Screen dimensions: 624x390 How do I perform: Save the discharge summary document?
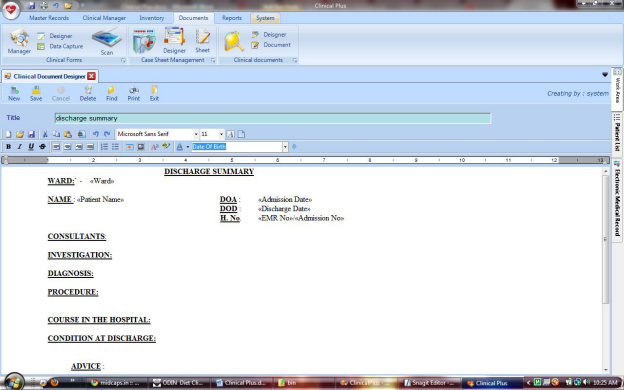36,94
